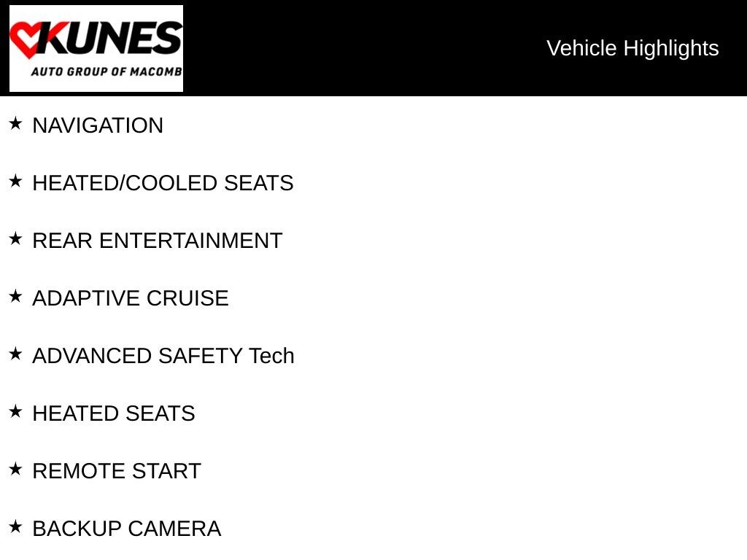The width and height of the screenshot is (747, 560).
Task: Select the NAVIGATION highlight text
Action: (x=98, y=125)
